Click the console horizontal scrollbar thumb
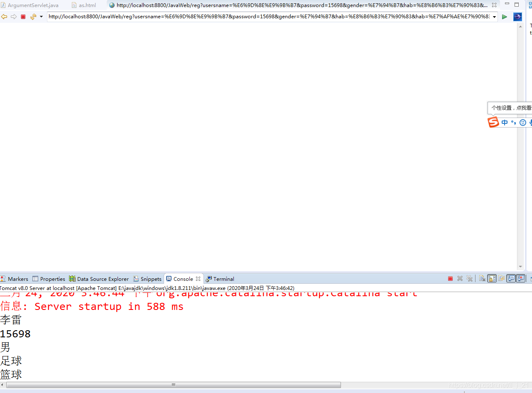 (174, 385)
